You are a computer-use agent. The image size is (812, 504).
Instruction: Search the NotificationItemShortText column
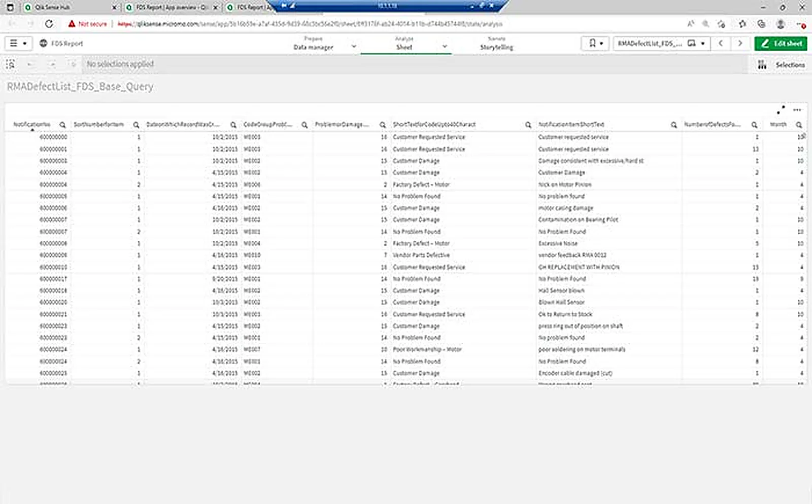[x=673, y=125]
